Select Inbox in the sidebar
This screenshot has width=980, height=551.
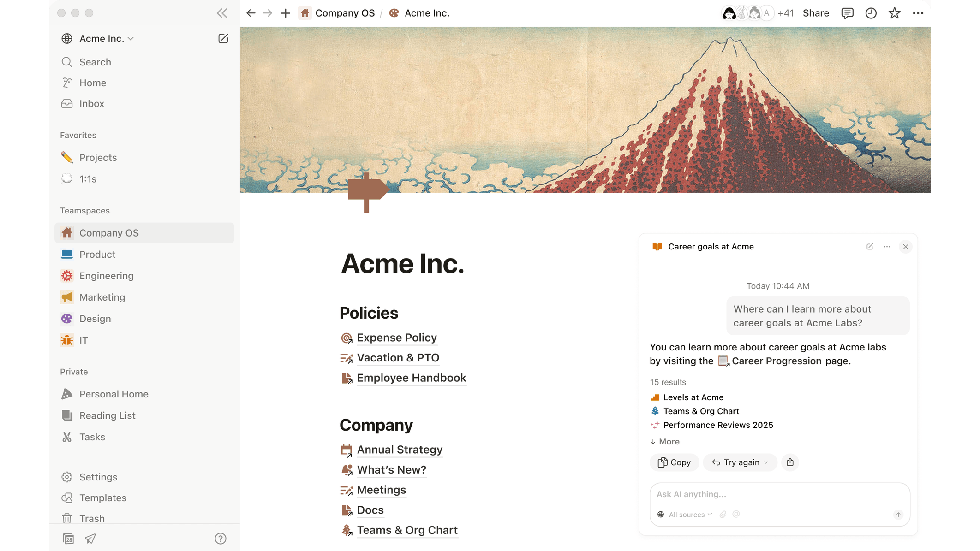pos(91,104)
